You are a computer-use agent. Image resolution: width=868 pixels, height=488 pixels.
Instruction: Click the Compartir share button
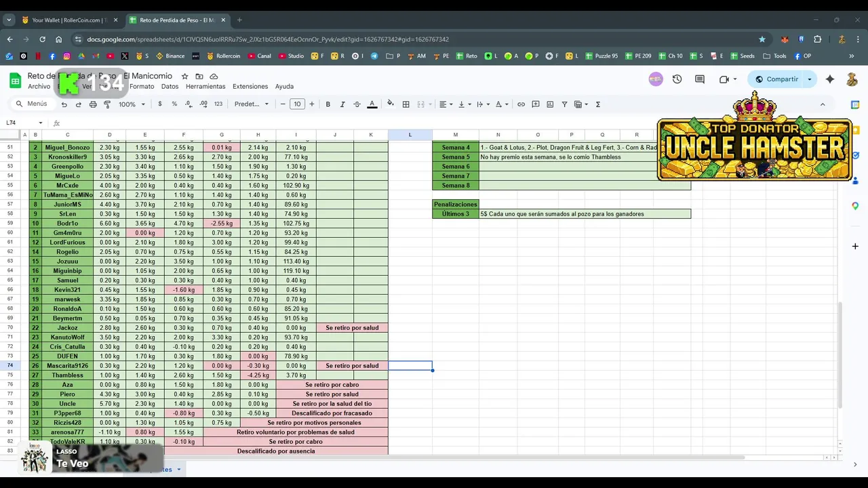click(x=776, y=79)
